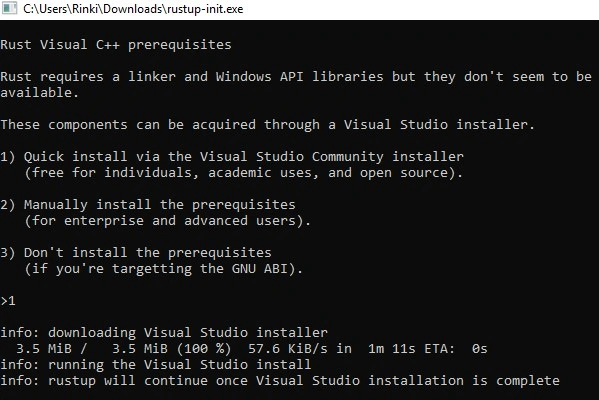Click the 'ETA: 0s' text
The image size is (599, 400).
pyautogui.click(x=456, y=349)
